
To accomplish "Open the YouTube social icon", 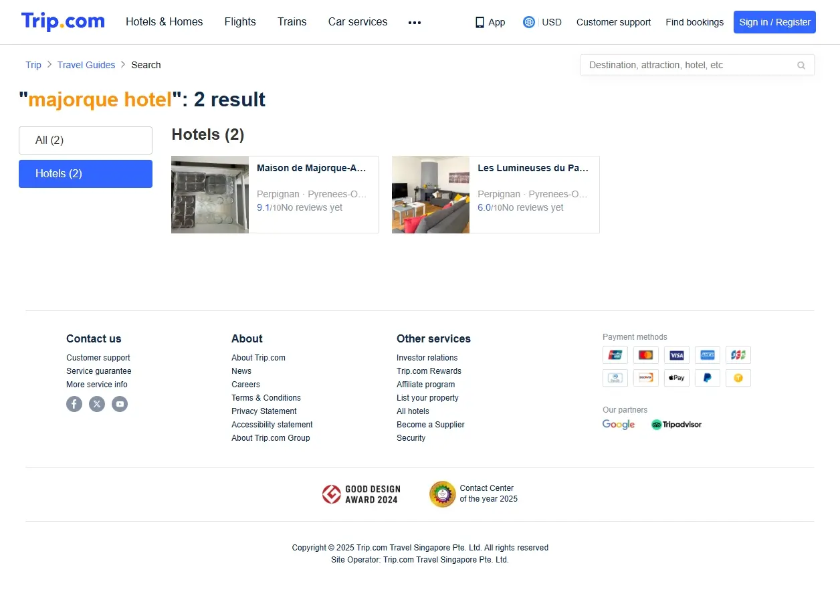I will (x=120, y=404).
